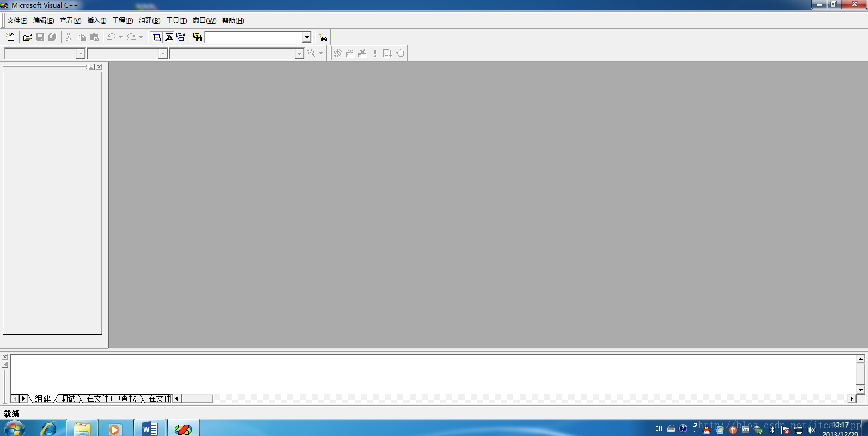
Task: Select the 在文件1中查找 output tab
Action: (111, 398)
